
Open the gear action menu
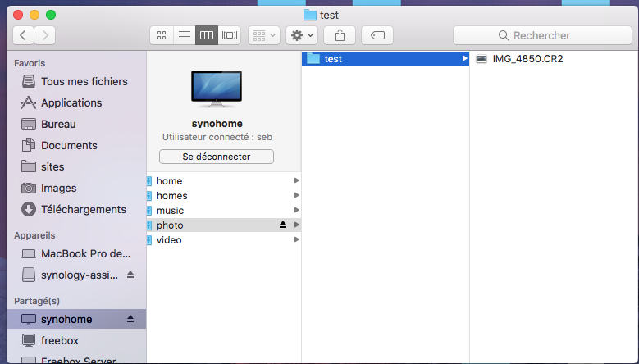pyautogui.click(x=301, y=35)
